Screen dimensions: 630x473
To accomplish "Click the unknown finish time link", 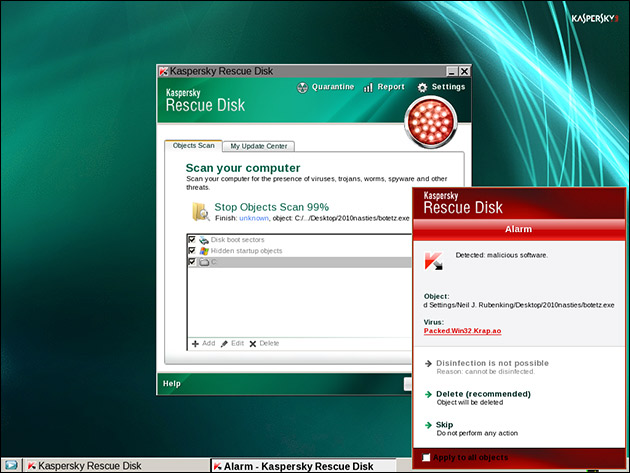I will click(254, 218).
